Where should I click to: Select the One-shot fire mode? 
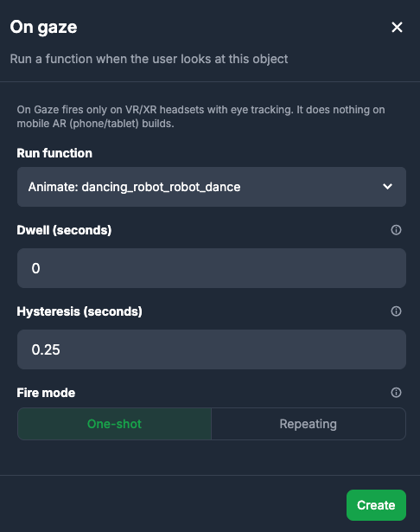114,424
